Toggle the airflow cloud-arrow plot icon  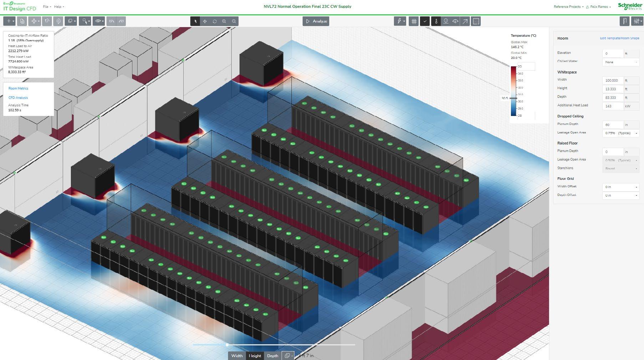(456, 21)
